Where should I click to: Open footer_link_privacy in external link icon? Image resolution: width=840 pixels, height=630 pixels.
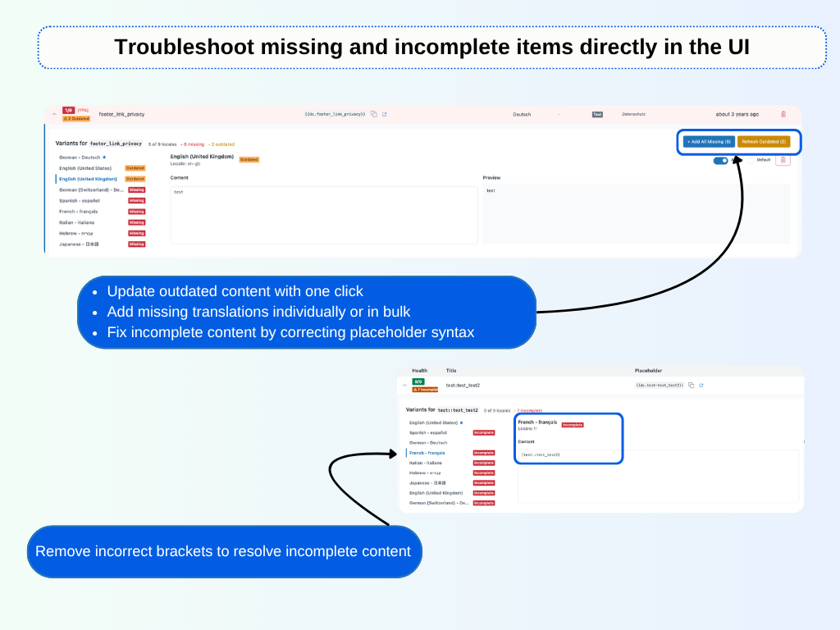pyautogui.click(x=384, y=114)
